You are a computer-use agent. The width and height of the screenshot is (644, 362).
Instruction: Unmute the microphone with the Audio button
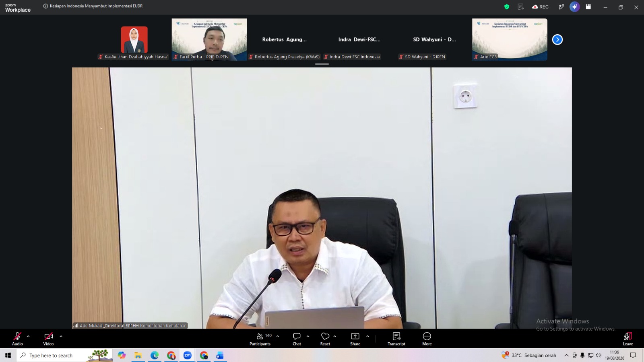click(x=17, y=339)
